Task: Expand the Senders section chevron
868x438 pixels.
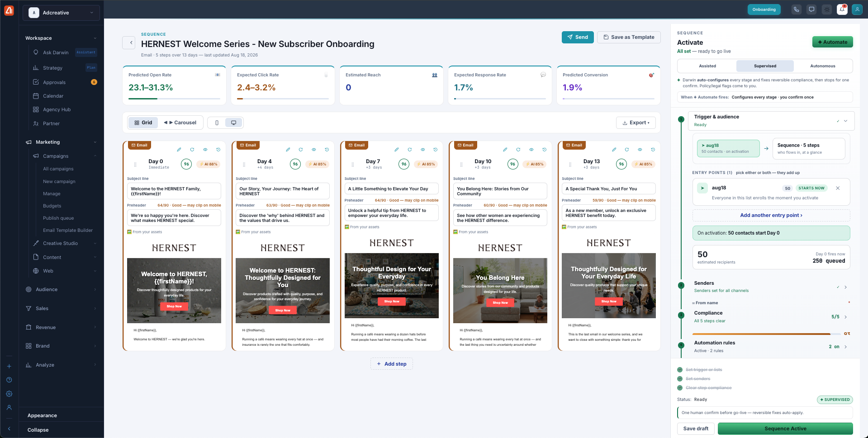Action: click(x=845, y=287)
